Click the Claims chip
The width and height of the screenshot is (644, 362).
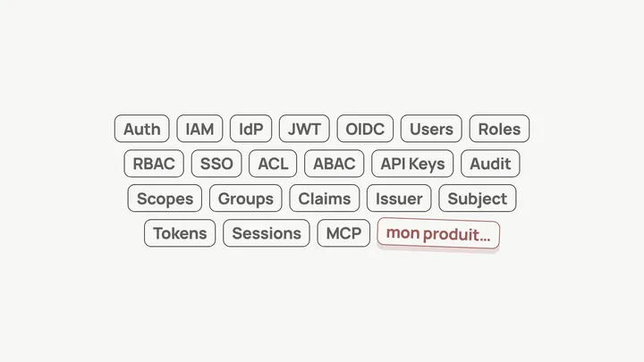324,198
